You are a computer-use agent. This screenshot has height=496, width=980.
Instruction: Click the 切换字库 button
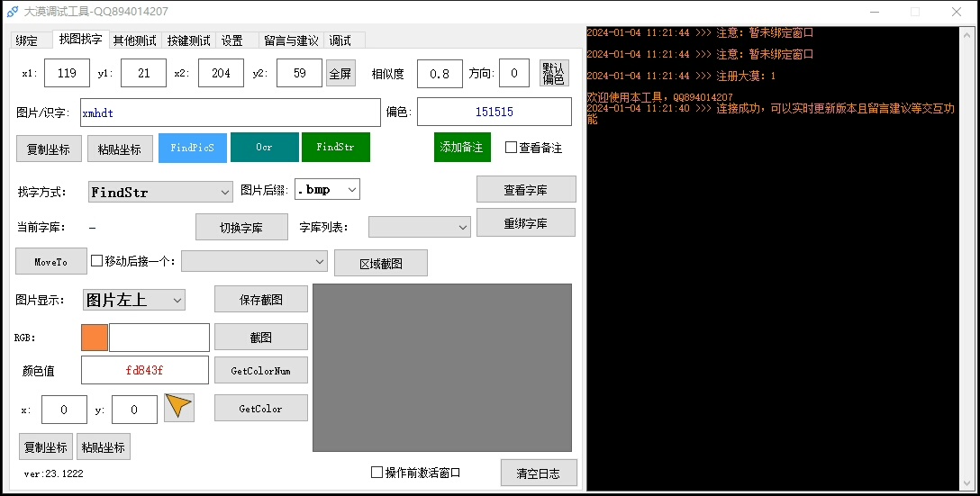(x=241, y=228)
